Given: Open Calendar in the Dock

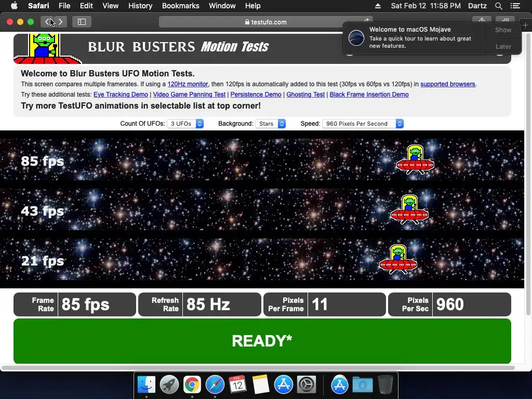Looking at the screenshot, I should click(237, 385).
